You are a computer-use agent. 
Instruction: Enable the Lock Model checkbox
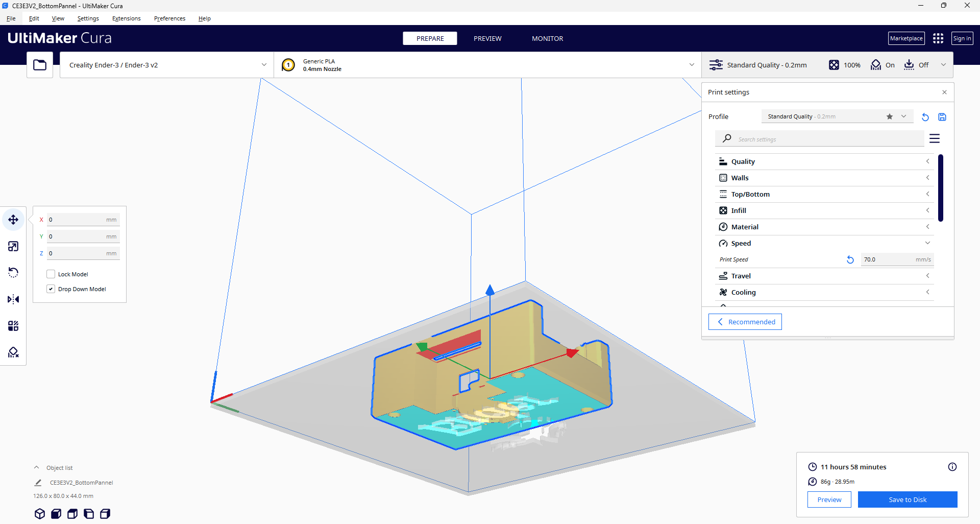[x=51, y=274]
